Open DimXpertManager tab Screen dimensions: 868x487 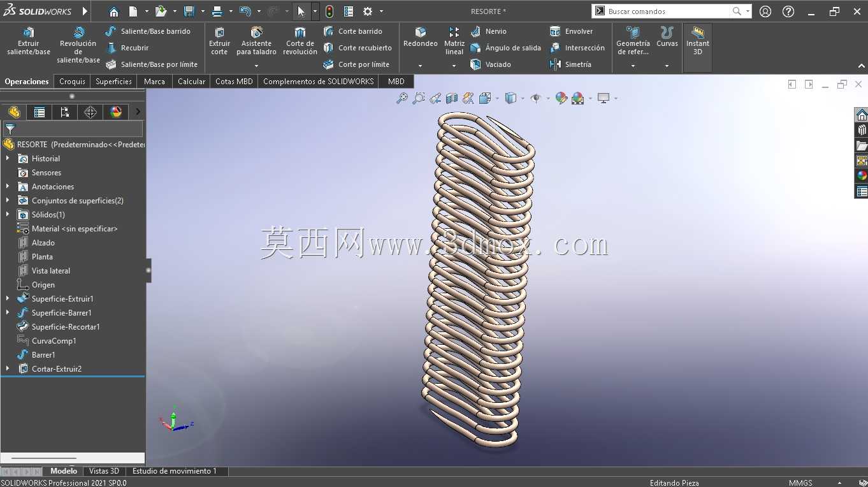[x=90, y=112]
